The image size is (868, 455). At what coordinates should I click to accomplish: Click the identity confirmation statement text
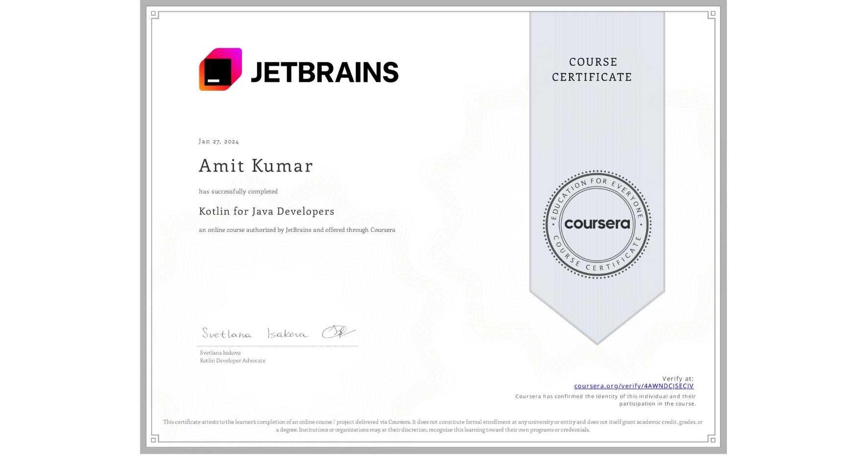coord(605,399)
